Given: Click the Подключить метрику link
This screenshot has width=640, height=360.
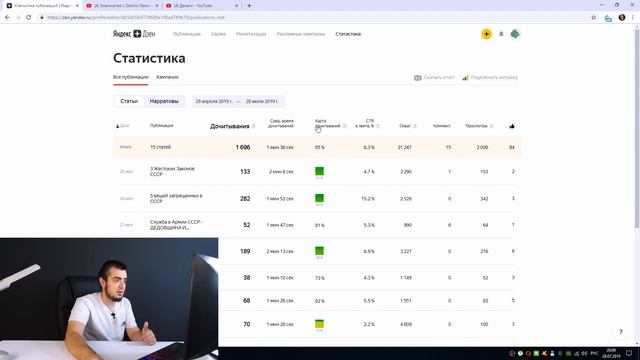Looking at the screenshot, I should coord(494,78).
